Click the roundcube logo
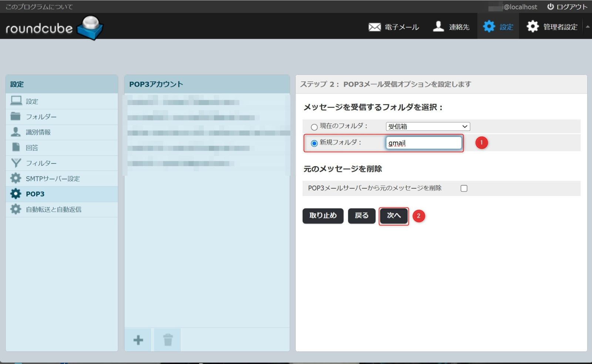 [x=54, y=28]
